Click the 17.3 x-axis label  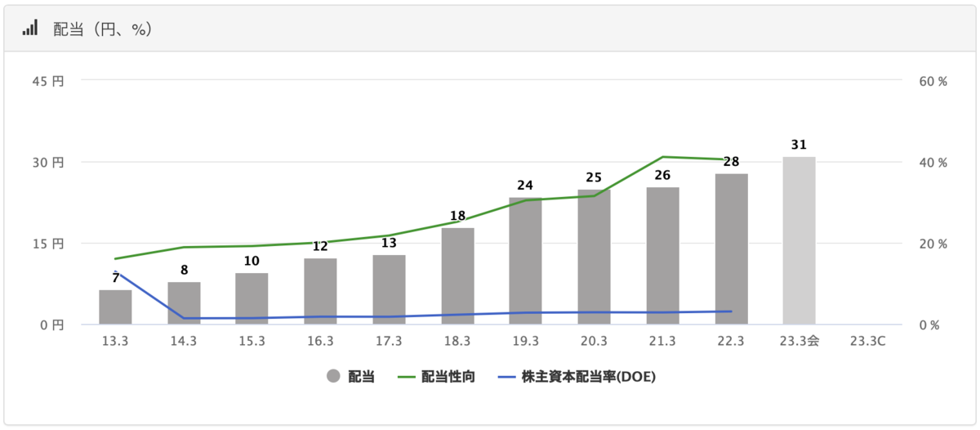click(x=389, y=342)
